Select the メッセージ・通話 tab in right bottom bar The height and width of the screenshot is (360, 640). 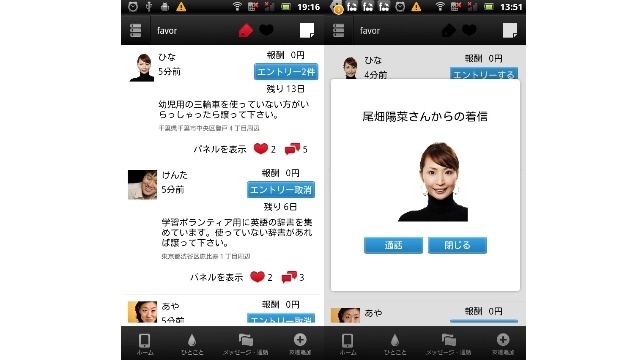pyautogui.click(x=449, y=343)
